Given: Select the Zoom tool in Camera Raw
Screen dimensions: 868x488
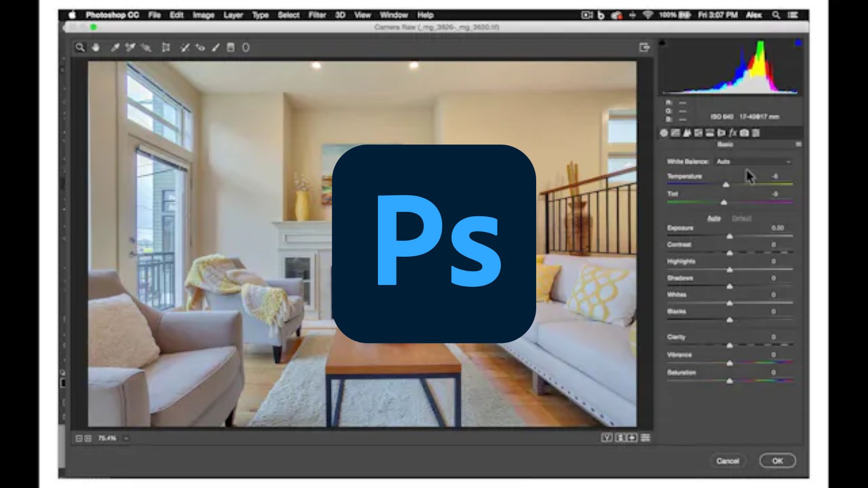Looking at the screenshot, I should click(81, 47).
